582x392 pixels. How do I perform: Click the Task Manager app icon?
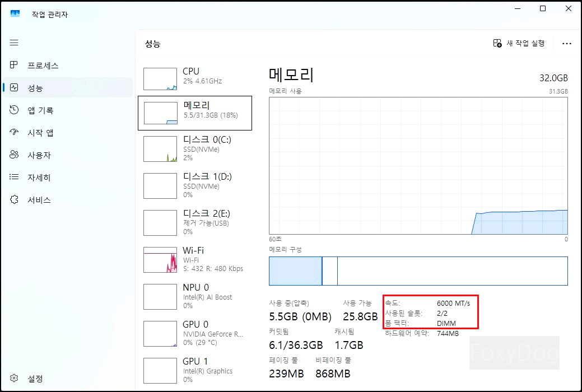[x=15, y=14]
